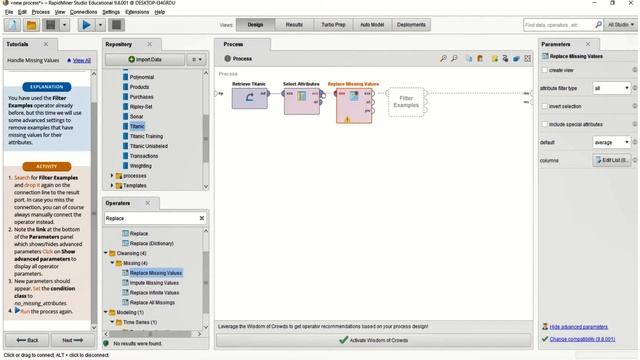This screenshot has width=640, height=360.
Task: Click the Process root breadcrumb icon
Action: pyautogui.click(x=227, y=59)
